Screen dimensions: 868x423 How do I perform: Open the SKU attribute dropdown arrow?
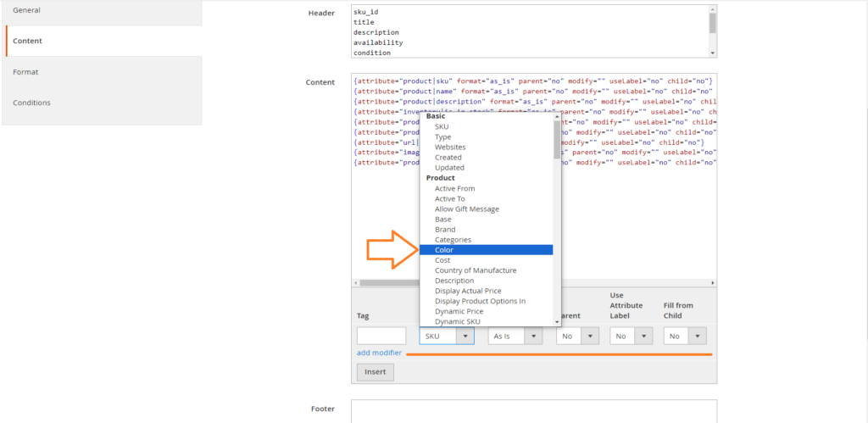(465, 337)
